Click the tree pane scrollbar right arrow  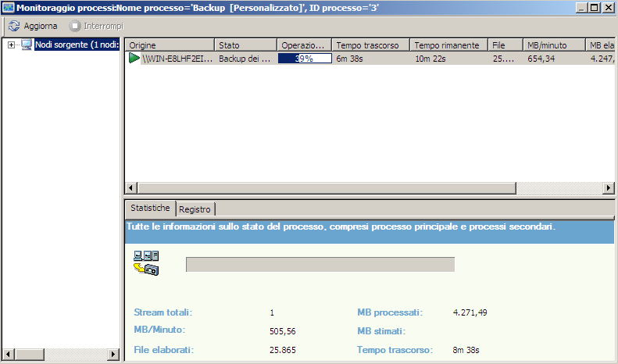[113, 354]
